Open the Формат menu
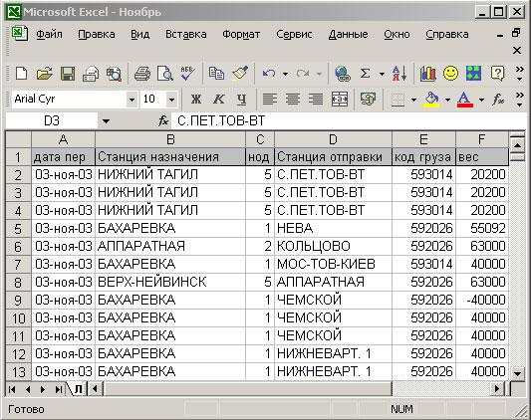The image size is (531, 420). tap(241, 34)
